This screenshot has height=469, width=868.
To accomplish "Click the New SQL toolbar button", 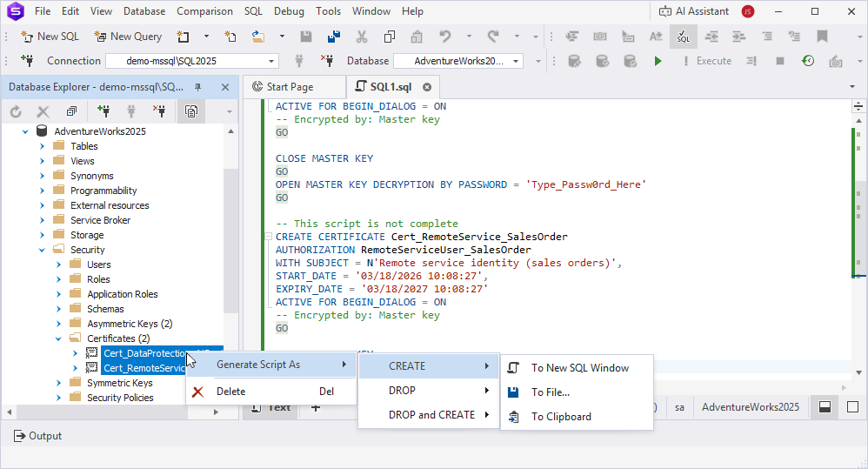I will coord(50,37).
